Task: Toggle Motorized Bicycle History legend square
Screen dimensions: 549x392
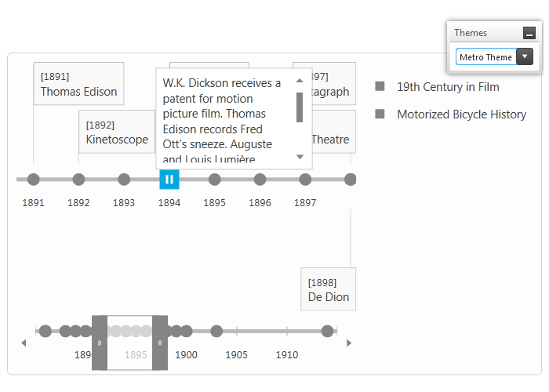Action: tap(380, 114)
